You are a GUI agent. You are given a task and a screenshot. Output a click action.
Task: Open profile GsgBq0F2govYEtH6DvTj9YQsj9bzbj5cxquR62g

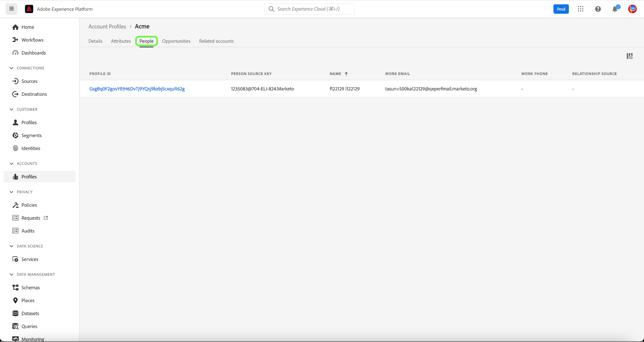coord(137,89)
